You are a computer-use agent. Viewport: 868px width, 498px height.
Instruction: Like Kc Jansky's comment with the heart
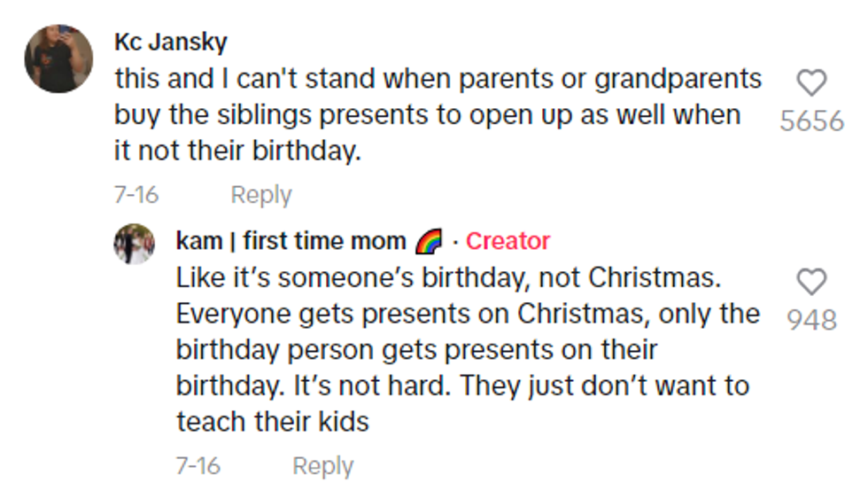point(811,83)
